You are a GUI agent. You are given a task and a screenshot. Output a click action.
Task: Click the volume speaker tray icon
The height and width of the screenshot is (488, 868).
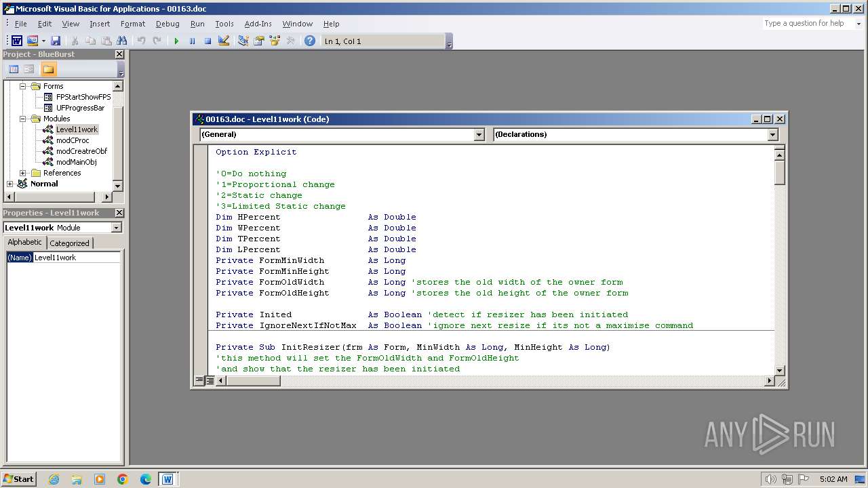[771, 479]
